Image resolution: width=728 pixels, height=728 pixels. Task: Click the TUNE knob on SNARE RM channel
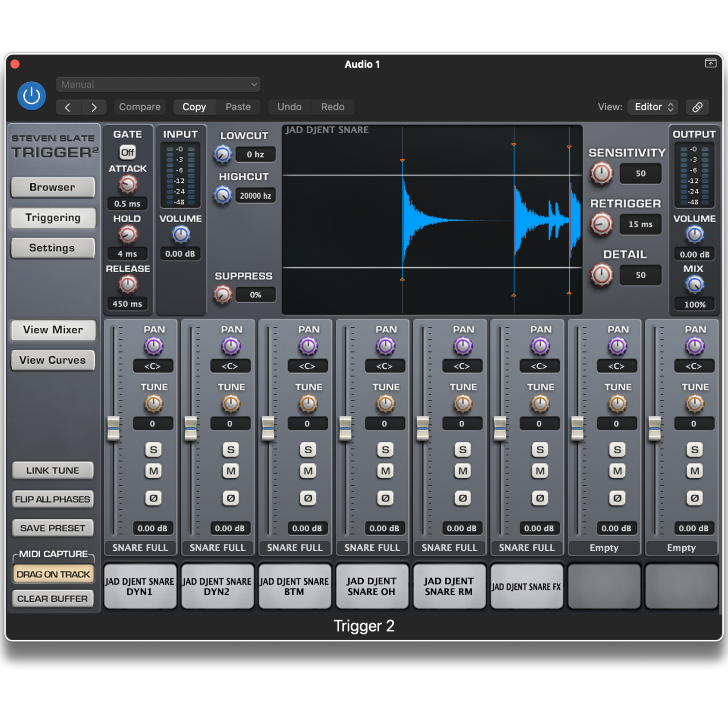(x=463, y=404)
